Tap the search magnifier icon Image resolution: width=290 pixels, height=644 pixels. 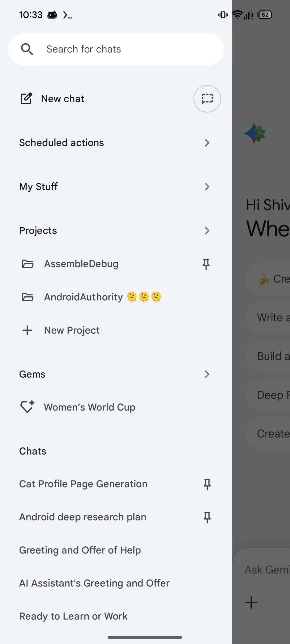point(27,49)
